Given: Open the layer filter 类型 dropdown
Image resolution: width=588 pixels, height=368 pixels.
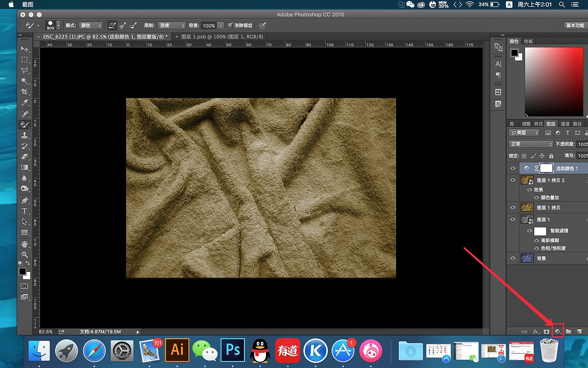Looking at the screenshot, I should click(524, 132).
